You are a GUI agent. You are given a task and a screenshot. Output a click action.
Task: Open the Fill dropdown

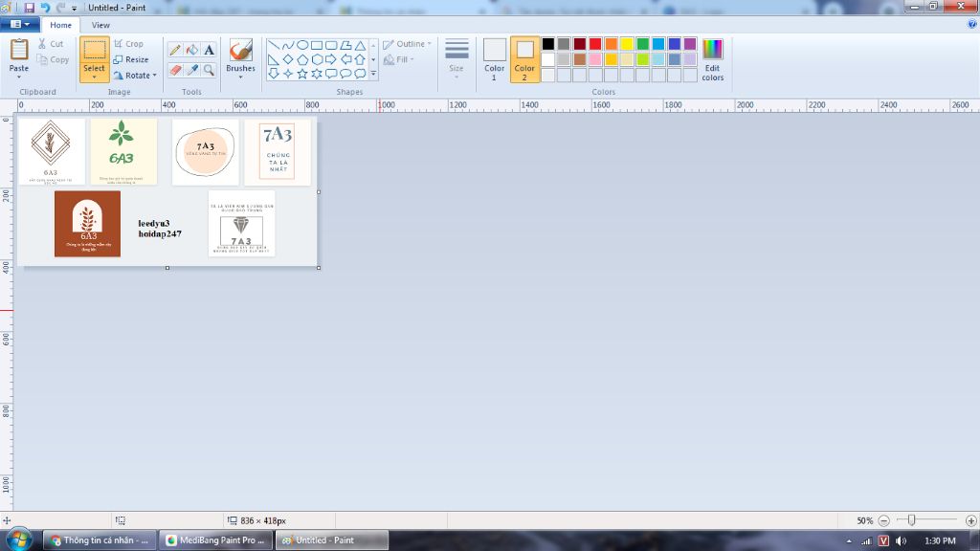tap(399, 59)
